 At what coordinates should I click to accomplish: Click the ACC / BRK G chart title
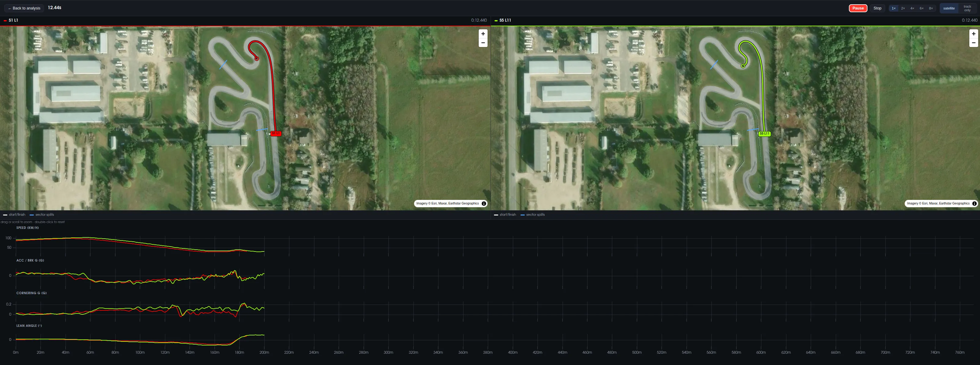[30, 260]
